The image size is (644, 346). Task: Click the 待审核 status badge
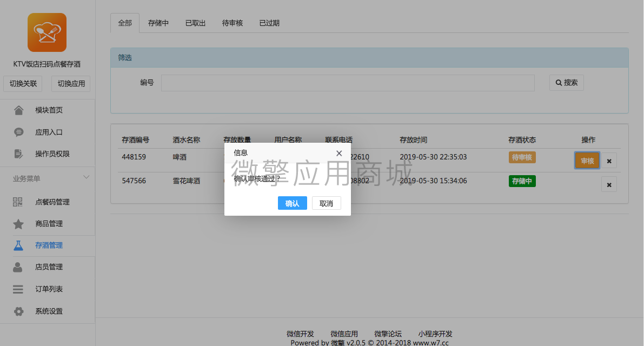coord(522,157)
